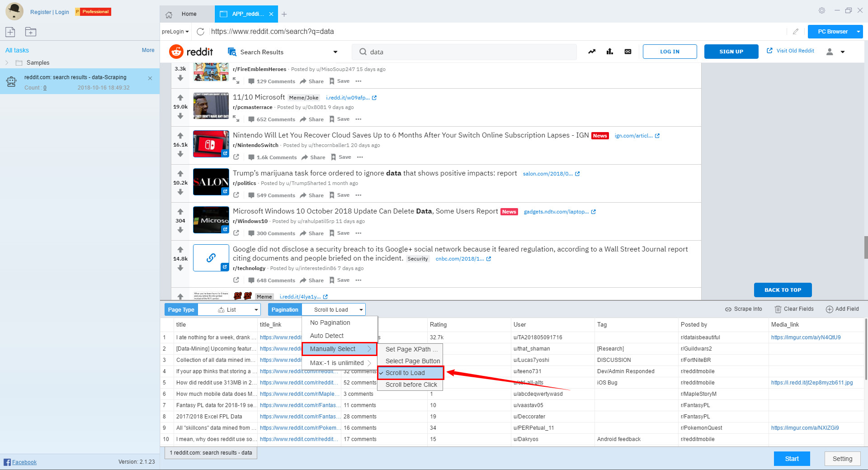Expand the Samples folder
The height and width of the screenshot is (470, 868).
coord(7,63)
